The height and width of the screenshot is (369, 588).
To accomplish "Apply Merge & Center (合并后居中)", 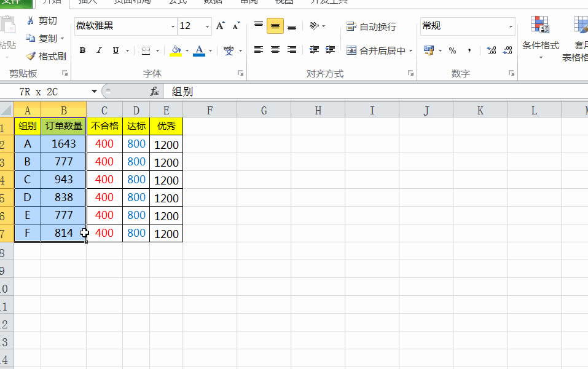I will 372,50.
